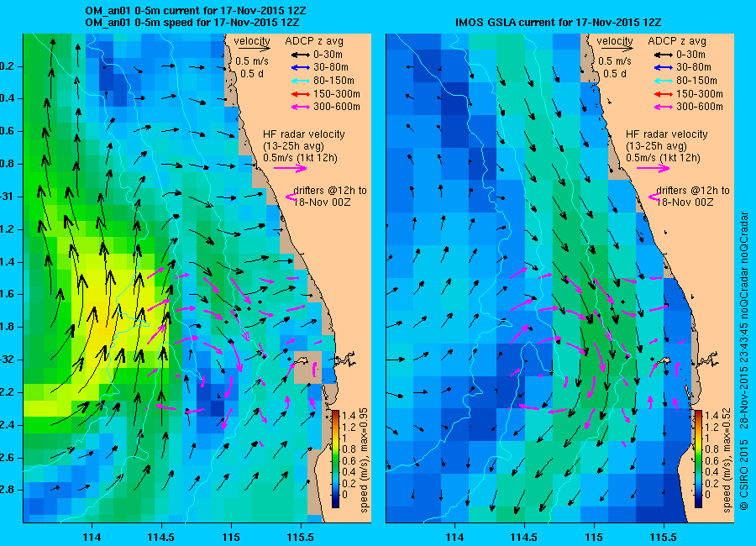Click the speed color bar in left panel

click(x=335, y=459)
